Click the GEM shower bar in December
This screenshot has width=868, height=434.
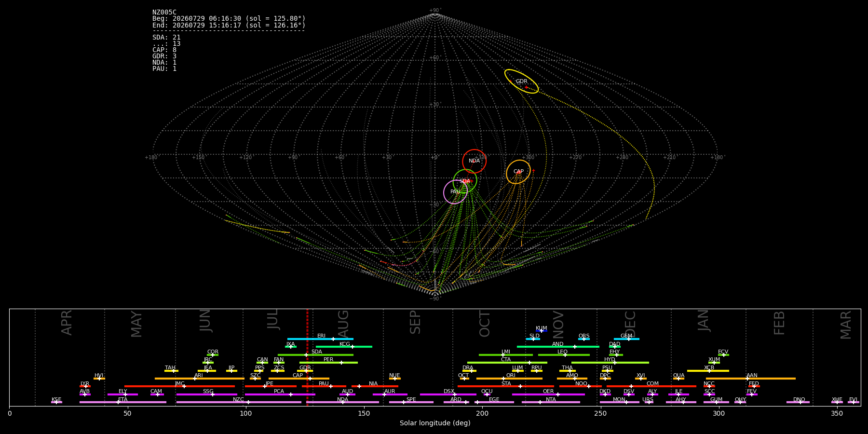(x=626, y=339)
